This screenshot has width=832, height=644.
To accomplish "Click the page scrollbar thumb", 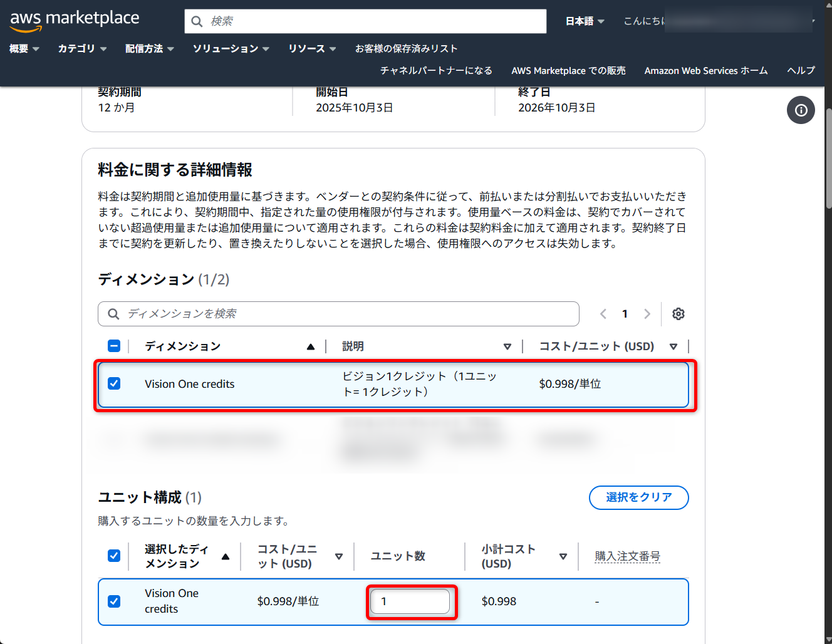I will point(828,159).
